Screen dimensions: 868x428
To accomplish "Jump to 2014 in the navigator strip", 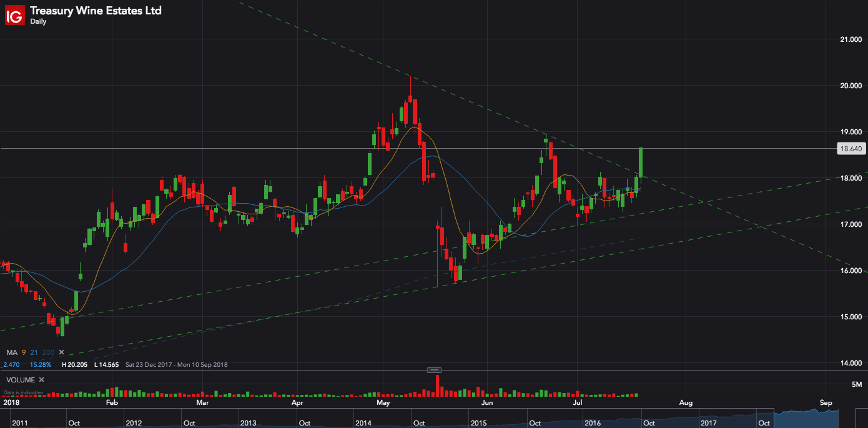I will [x=363, y=423].
